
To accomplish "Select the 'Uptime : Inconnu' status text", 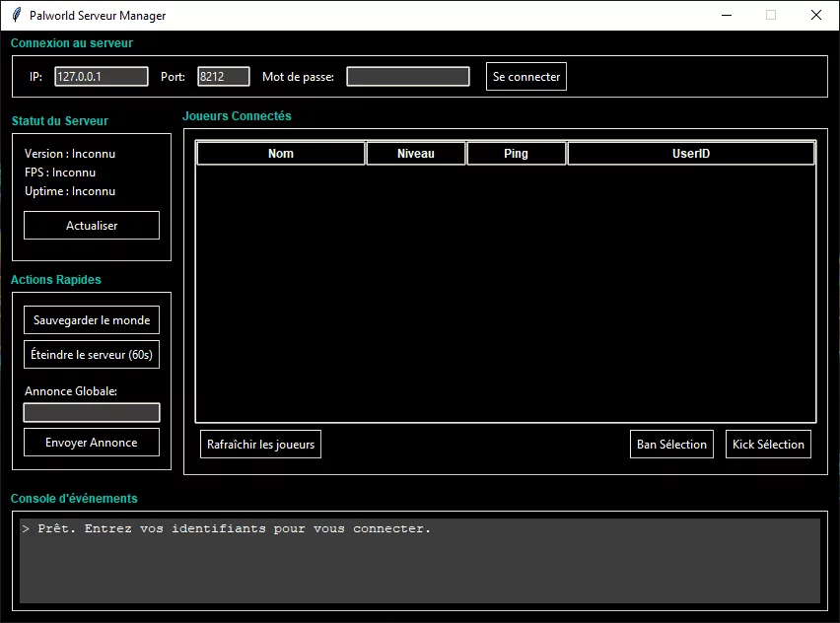I will pos(70,191).
